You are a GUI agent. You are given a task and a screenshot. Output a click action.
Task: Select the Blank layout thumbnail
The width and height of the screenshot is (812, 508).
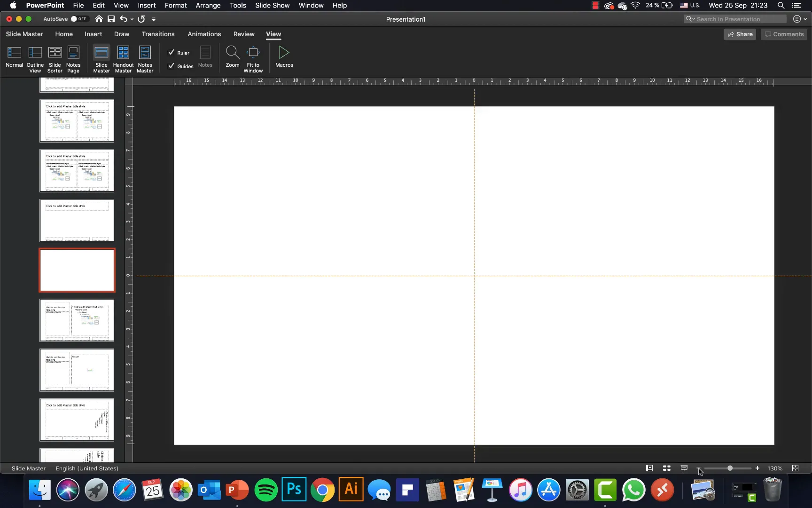click(x=77, y=270)
